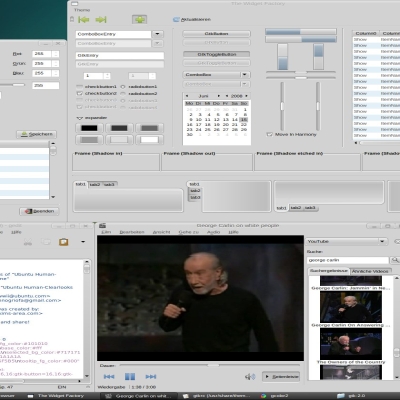Click the GtkButton

[x=217, y=34]
